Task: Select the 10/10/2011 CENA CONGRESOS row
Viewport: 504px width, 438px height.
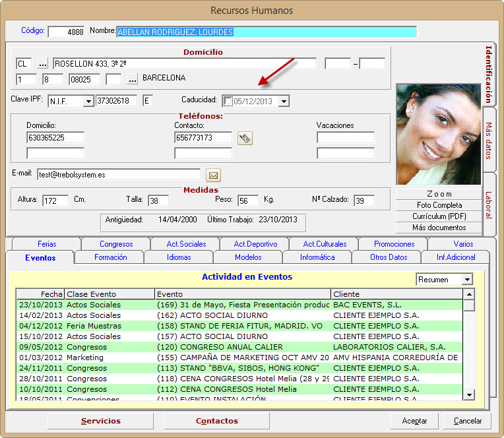Action: 239,389
